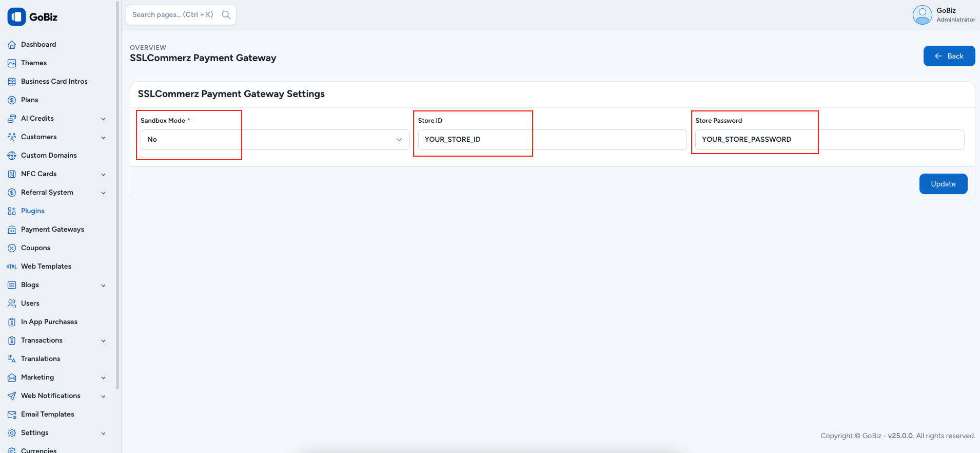Go to Themes in the sidebar
980x453 pixels.
point(57,63)
